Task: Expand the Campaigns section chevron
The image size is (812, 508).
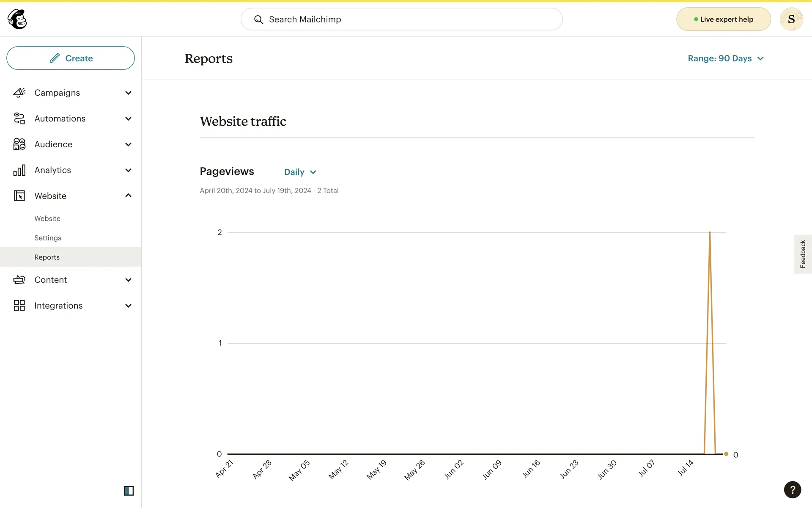Action: pyautogui.click(x=128, y=93)
